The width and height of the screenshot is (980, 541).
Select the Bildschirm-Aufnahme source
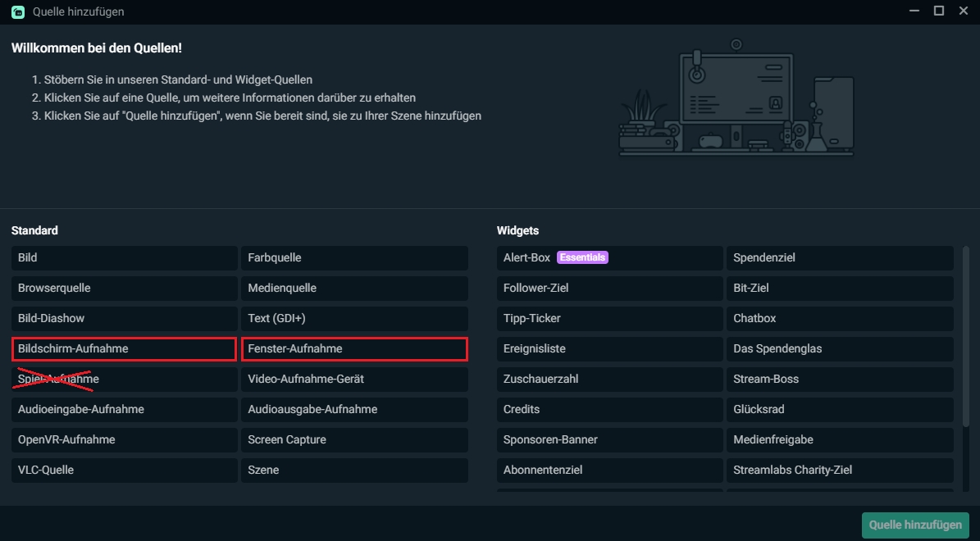tap(124, 348)
